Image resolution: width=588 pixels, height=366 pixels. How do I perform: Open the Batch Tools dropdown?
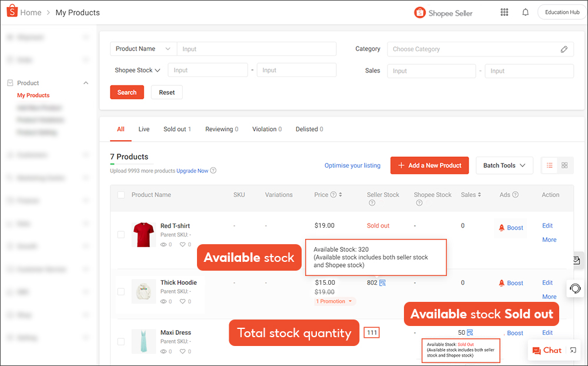click(x=503, y=165)
